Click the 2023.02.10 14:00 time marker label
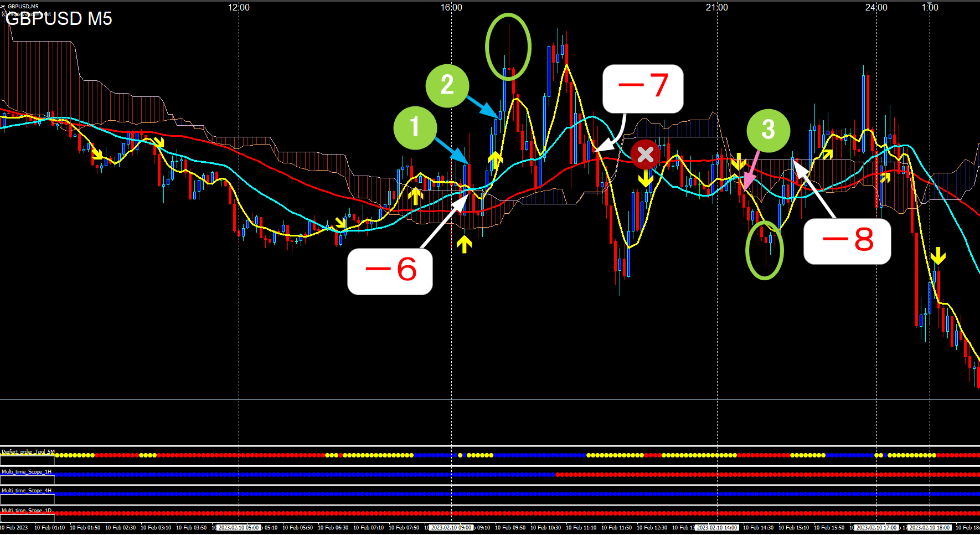Viewport: 980px width, 535px height. (717, 528)
